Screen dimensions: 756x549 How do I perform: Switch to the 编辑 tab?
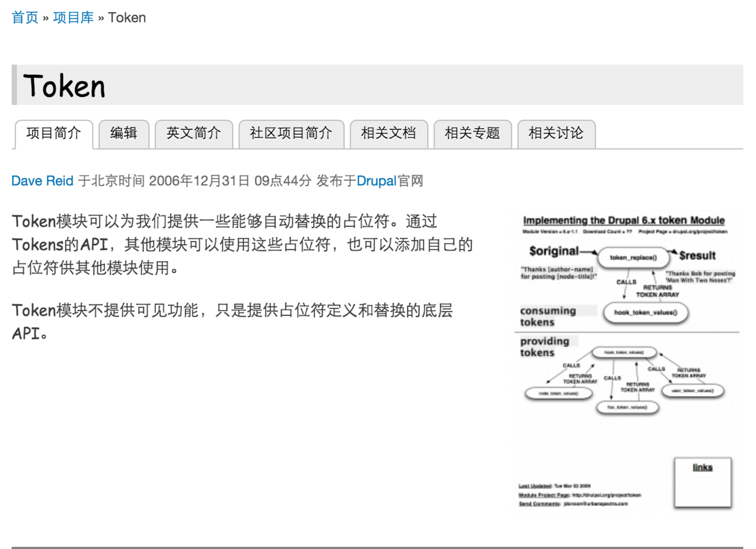click(x=123, y=134)
